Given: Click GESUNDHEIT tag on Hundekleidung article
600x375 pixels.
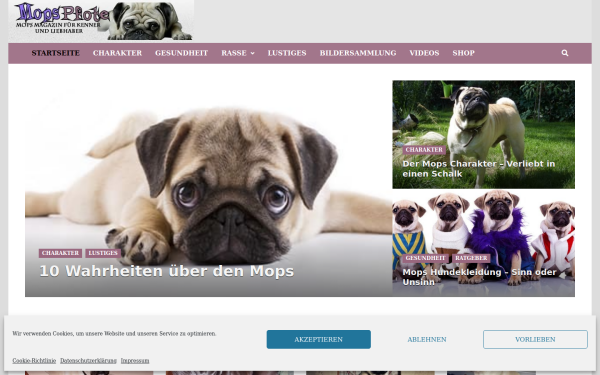Looking at the screenshot, I should (425, 258).
